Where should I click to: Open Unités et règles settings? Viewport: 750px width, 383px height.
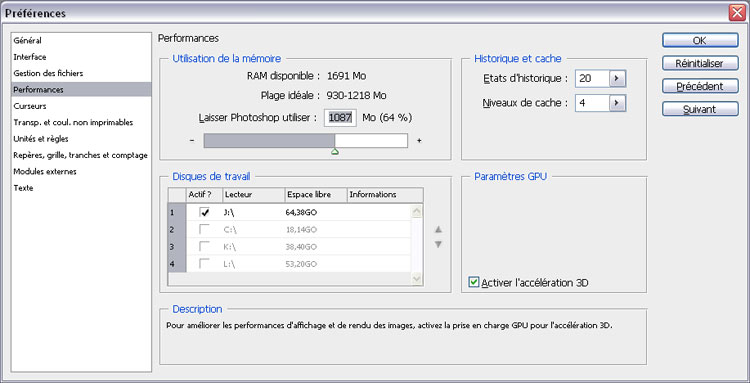pos(41,139)
